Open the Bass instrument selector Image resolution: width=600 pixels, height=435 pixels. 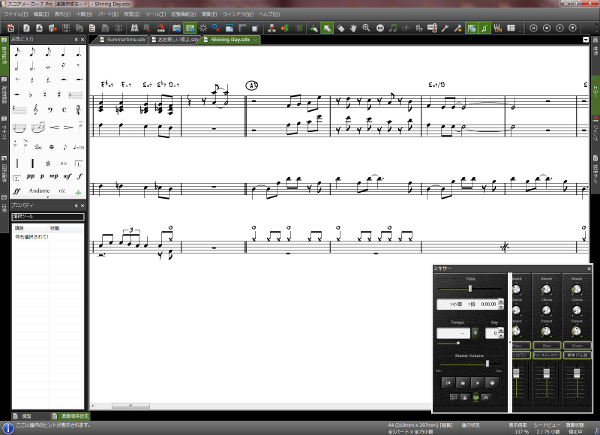[x=546, y=355]
